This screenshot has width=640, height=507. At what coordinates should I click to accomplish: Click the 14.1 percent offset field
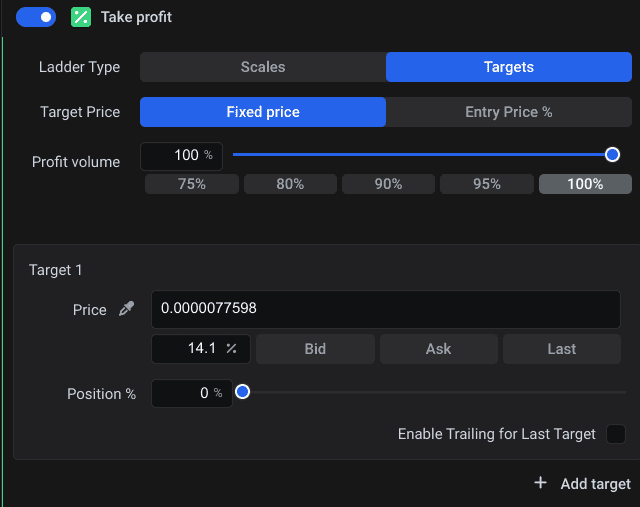click(x=201, y=349)
